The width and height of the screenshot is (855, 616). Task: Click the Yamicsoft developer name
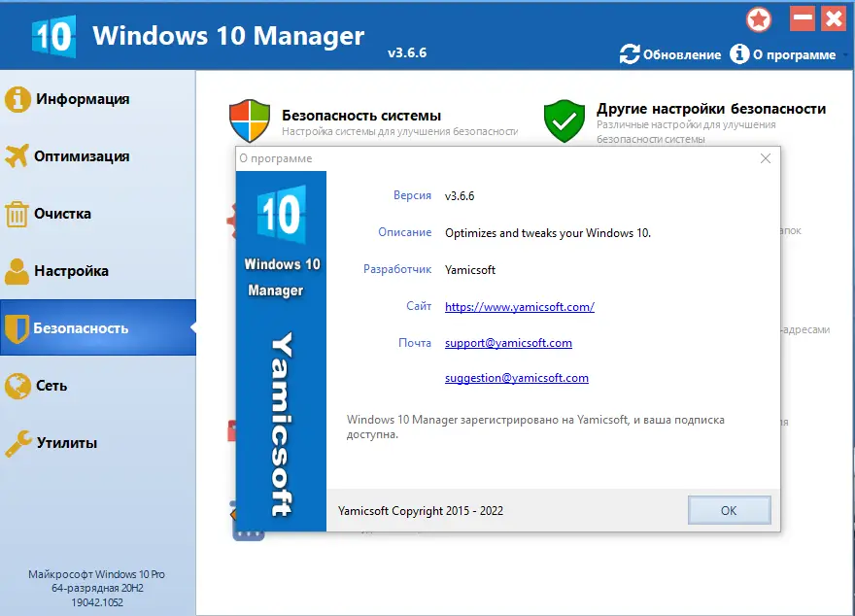470,270
